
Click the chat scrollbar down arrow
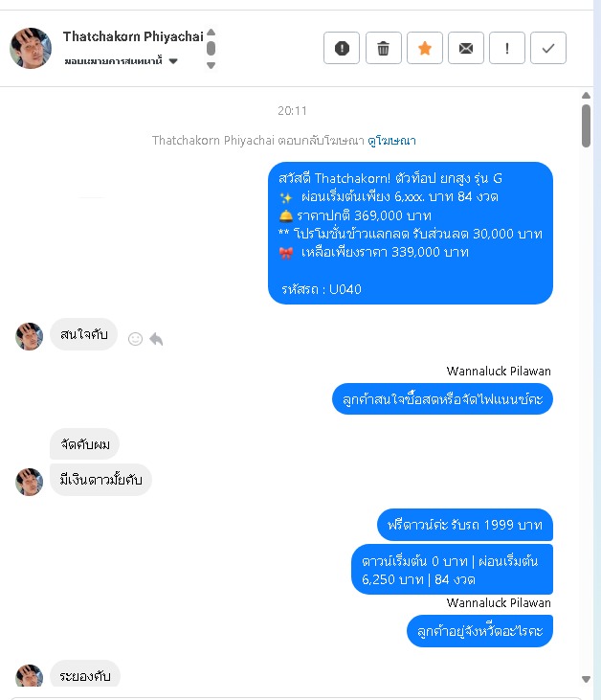click(x=587, y=679)
